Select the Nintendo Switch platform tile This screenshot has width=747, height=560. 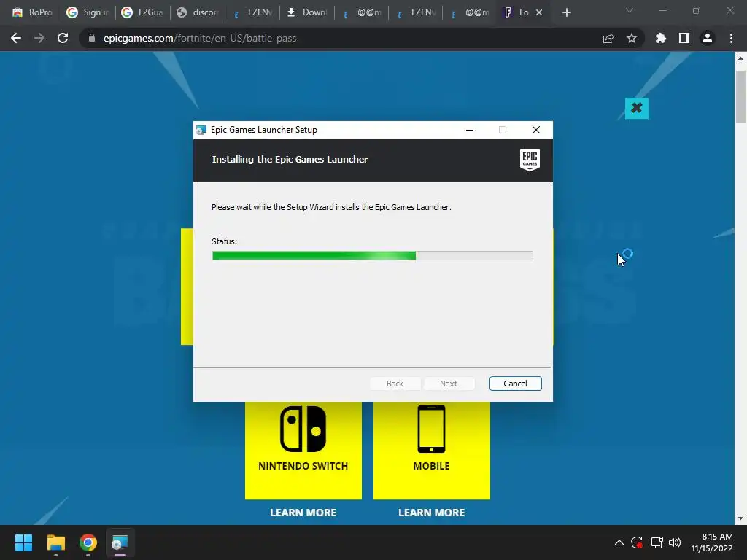point(303,450)
